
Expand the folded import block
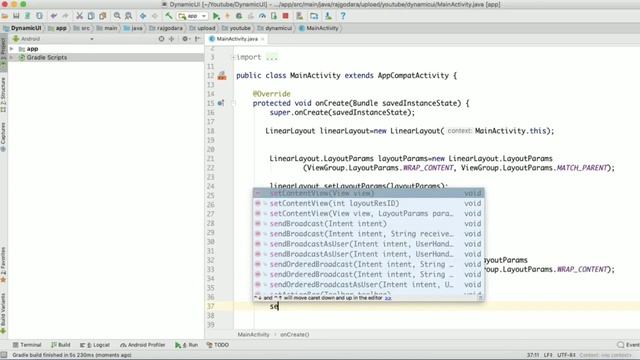click(x=234, y=57)
